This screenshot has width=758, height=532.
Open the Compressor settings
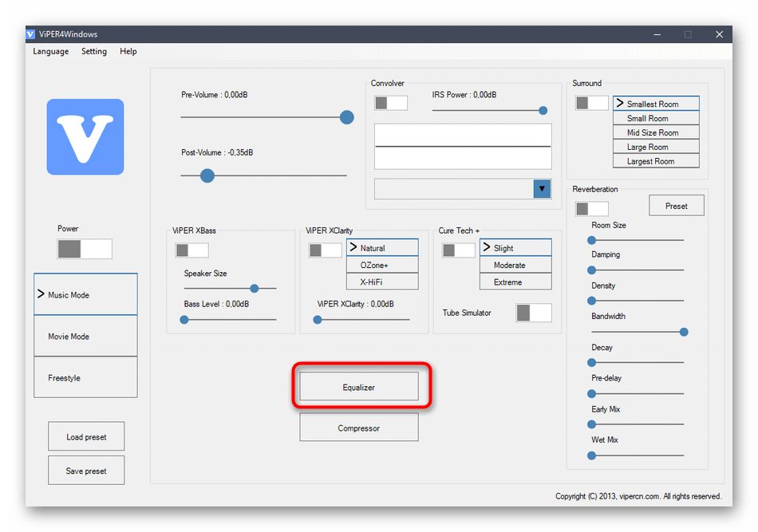coord(359,428)
